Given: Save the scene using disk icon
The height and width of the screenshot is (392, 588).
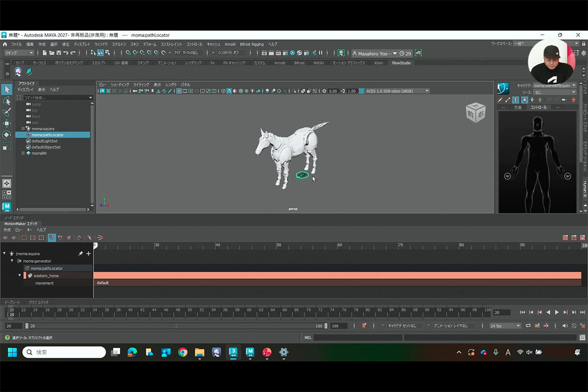Looking at the screenshot, I should (x=59, y=53).
